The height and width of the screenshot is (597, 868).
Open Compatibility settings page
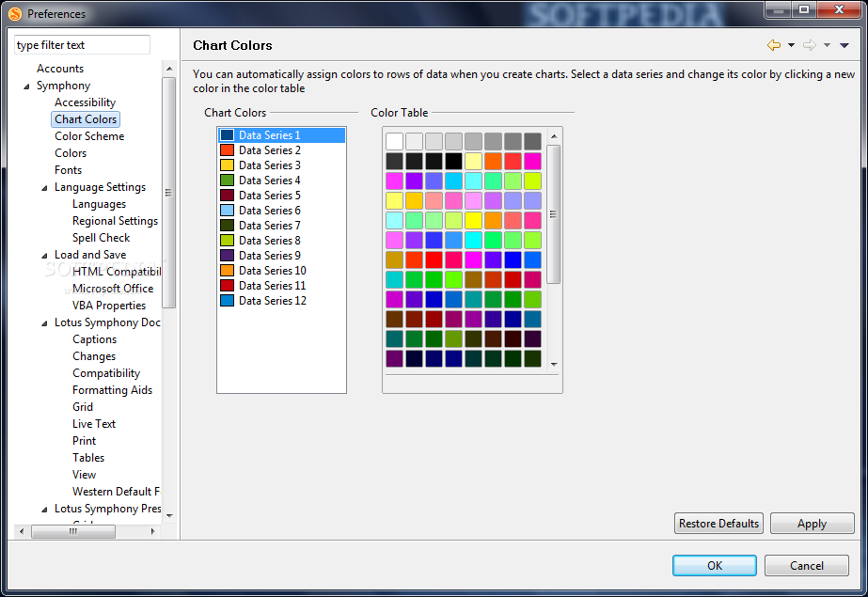[x=106, y=373]
